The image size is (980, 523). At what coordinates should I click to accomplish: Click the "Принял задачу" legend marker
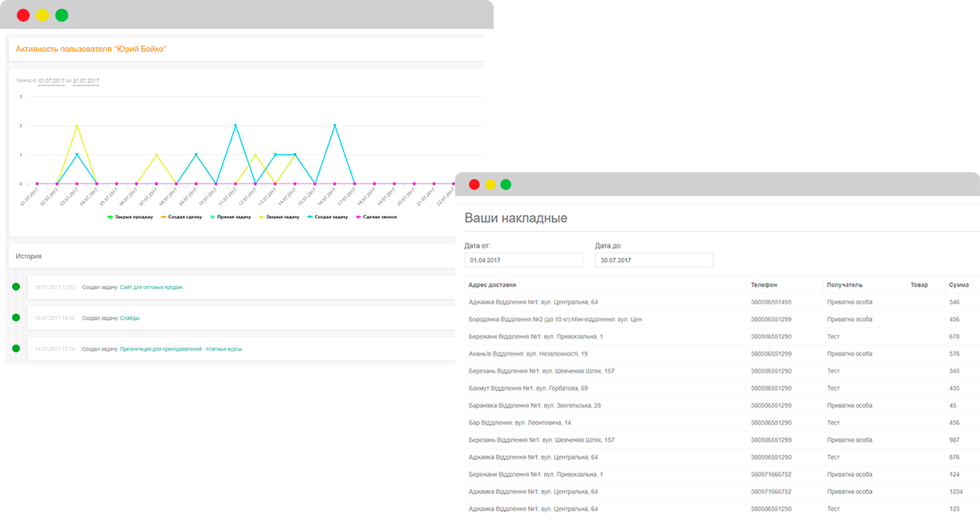(x=211, y=216)
